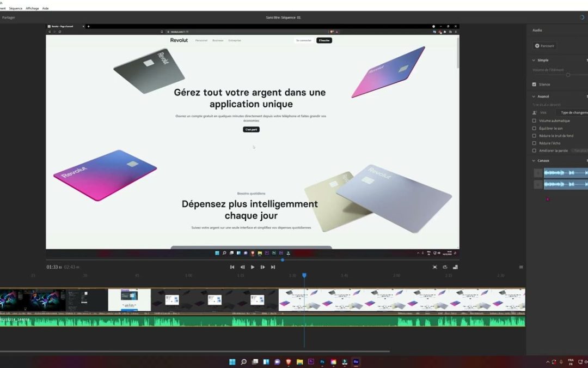Collapse the Simple section
This screenshot has width=588, height=368.
pos(534,60)
